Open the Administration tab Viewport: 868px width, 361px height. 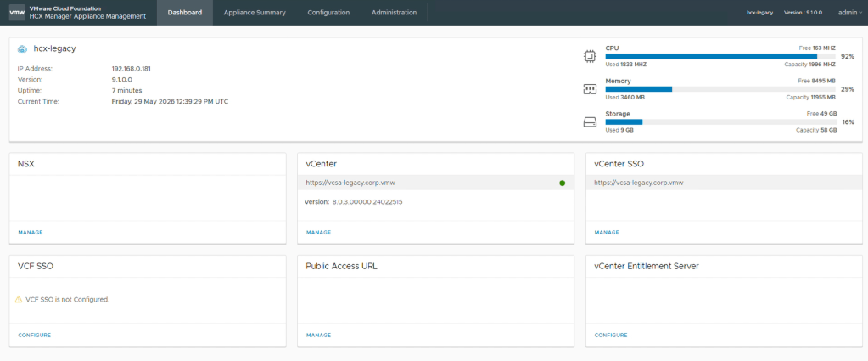pyautogui.click(x=395, y=13)
